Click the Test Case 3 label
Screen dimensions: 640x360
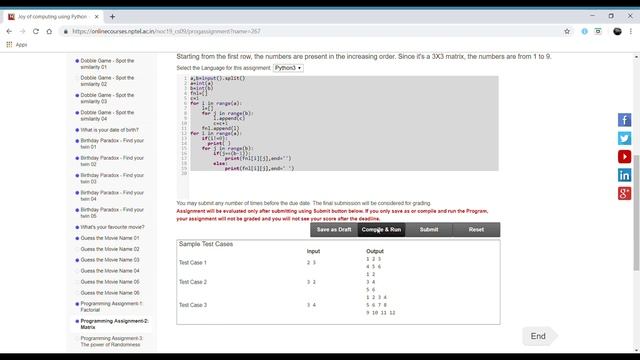click(x=193, y=305)
